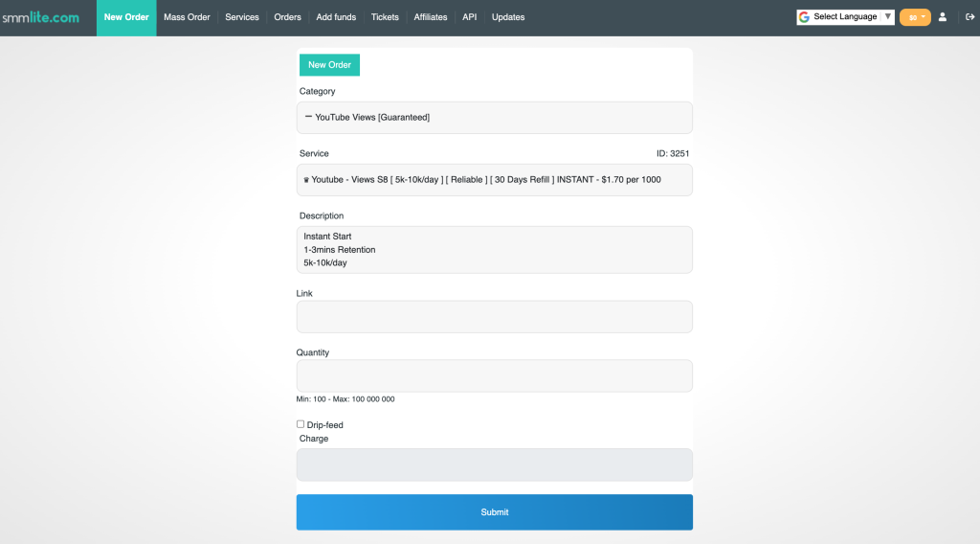The image size is (980, 544).
Task: Click the Charge field
Action: pyautogui.click(x=495, y=465)
